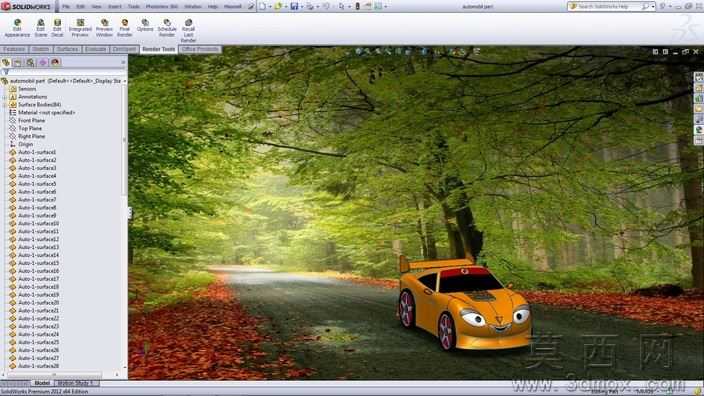
Task: Open the Help menu
Action: [x=213, y=7]
